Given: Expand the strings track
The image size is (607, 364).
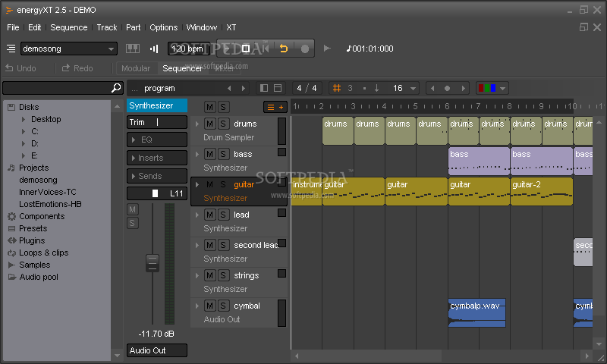Looking at the screenshot, I should tap(197, 275).
